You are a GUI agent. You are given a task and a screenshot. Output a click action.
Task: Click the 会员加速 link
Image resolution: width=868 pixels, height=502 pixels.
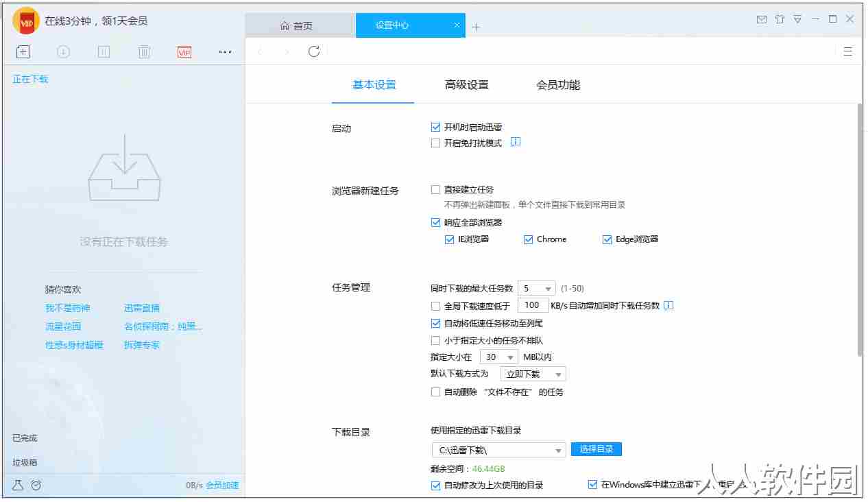coord(223,485)
